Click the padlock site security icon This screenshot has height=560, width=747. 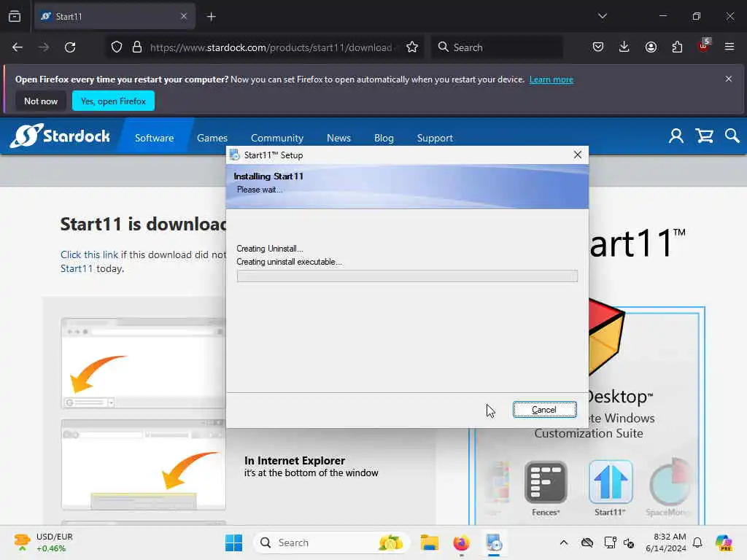click(x=137, y=47)
